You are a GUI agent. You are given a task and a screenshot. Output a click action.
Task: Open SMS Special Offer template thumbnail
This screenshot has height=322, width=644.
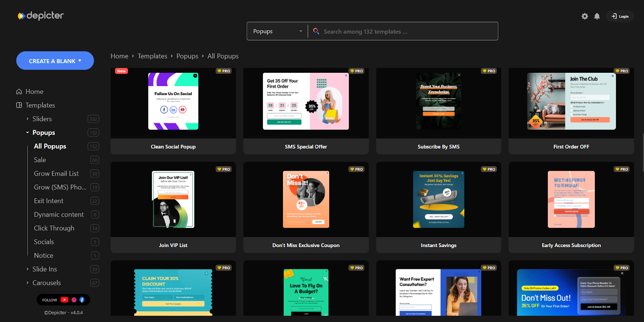[x=306, y=101]
